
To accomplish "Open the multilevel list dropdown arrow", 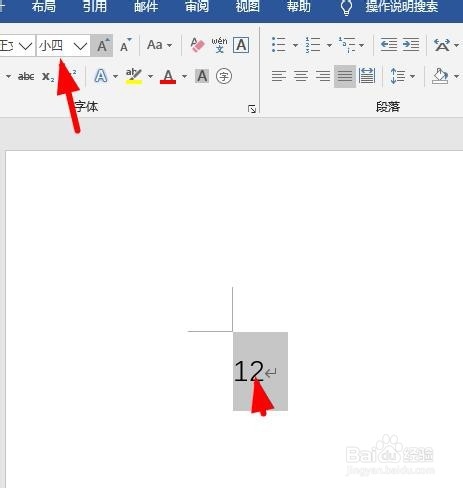I will click(362, 45).
